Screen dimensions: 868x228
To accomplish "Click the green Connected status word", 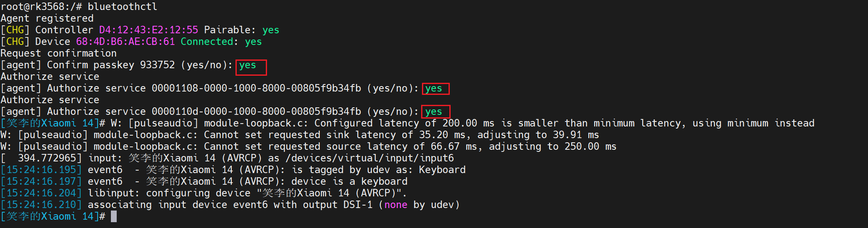I will tap(207, 42).
